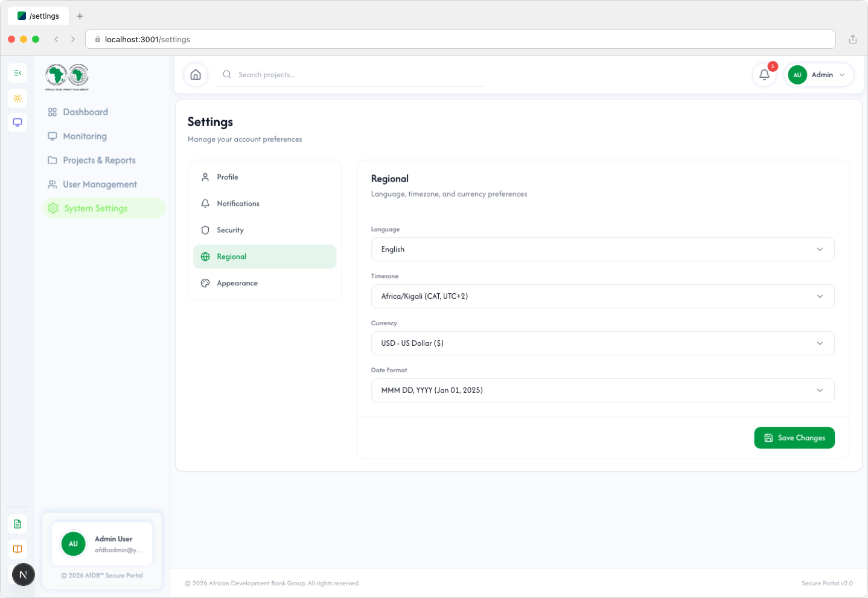The width and height of the screenshot is (868, 598).
Task: Open the Timezone dropdown Africa/Kigali
Action: [602, 296]
